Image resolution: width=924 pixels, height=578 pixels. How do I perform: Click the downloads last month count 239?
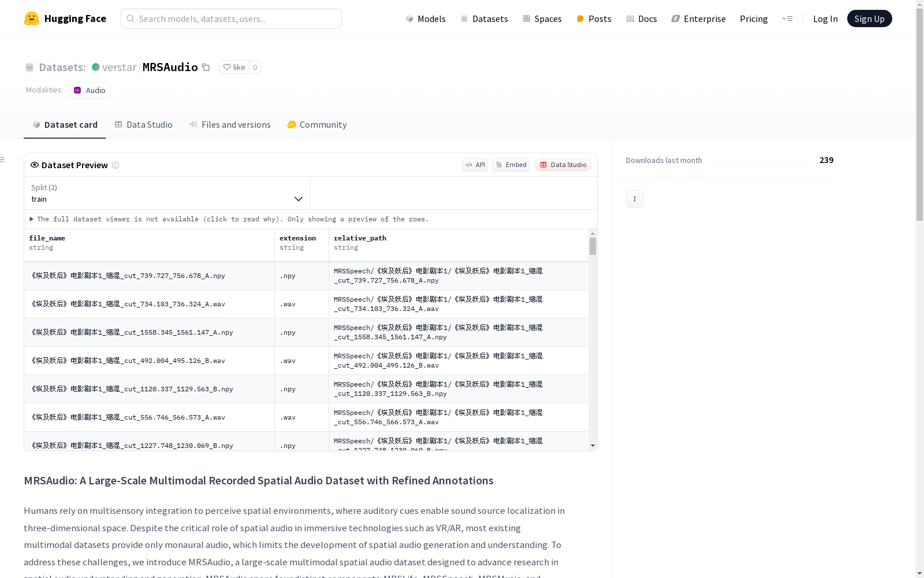(826, 160)
